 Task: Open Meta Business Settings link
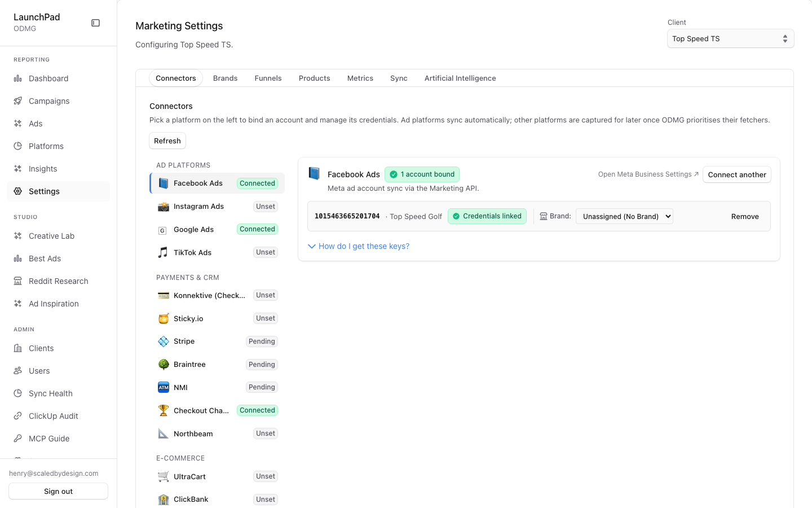pyautogui.click(x=648, y=174)
